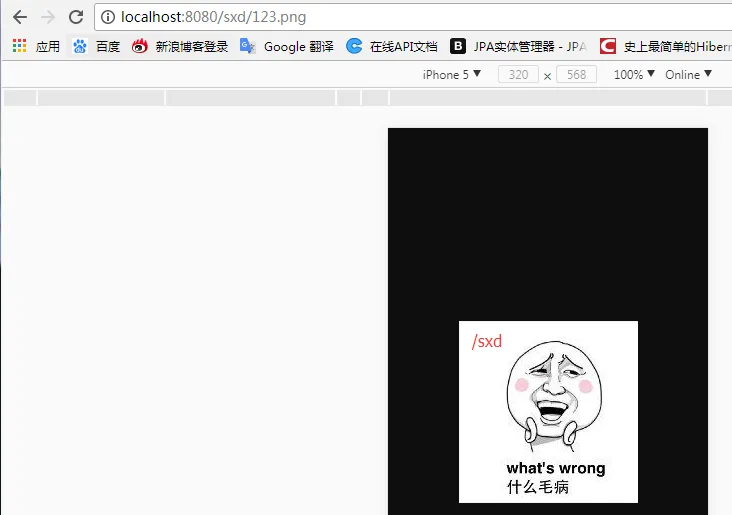Open the 史上最简单的Hibernate bookmark
Screen dimensions: 732x515
point(677,46)
